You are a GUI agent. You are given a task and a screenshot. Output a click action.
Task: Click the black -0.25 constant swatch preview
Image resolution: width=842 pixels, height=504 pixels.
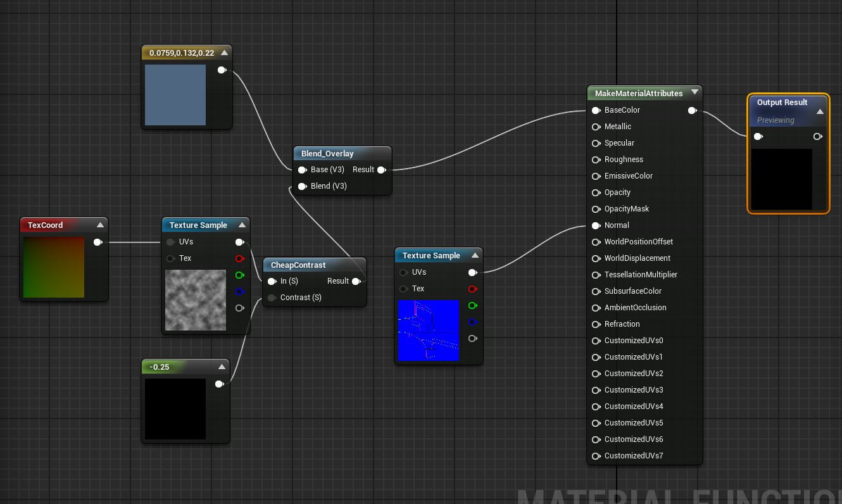click(x=175, y=409)
